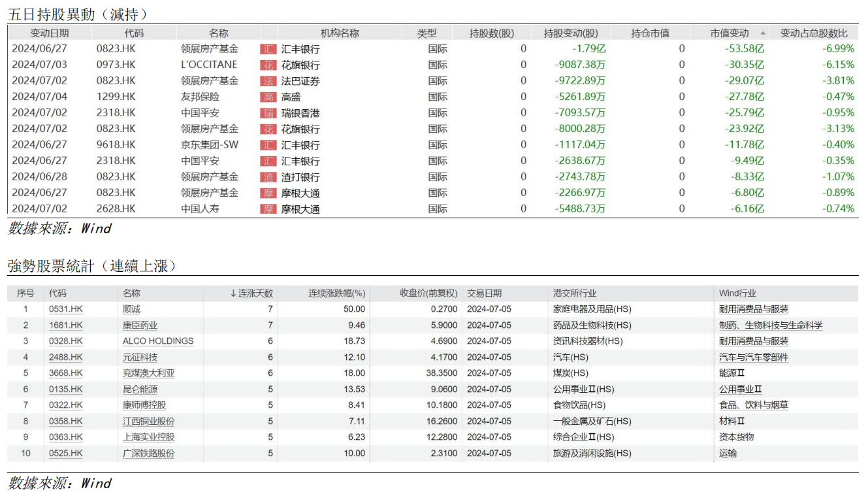The image size is (868, 496).
Task: Select the -53.58亿 market value cell
Action: [745, 49]
